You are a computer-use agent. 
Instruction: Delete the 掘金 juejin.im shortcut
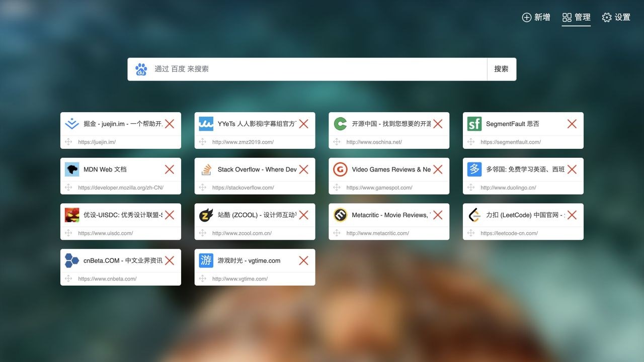(170, 124)
